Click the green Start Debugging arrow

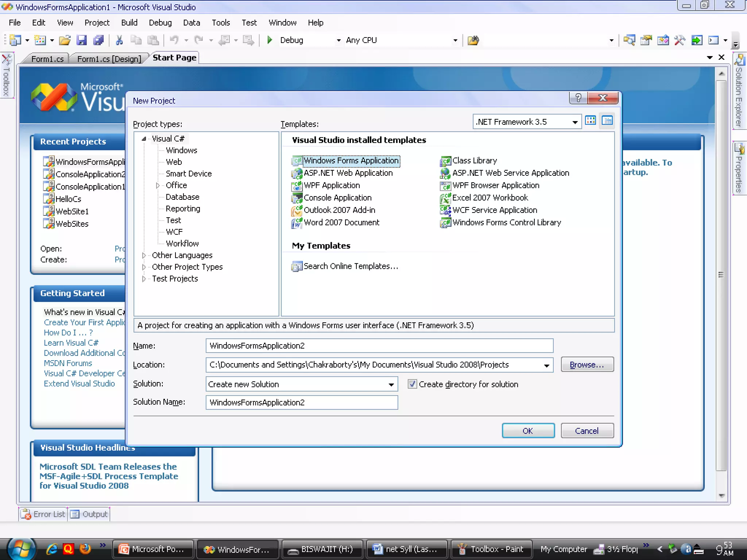270,40
